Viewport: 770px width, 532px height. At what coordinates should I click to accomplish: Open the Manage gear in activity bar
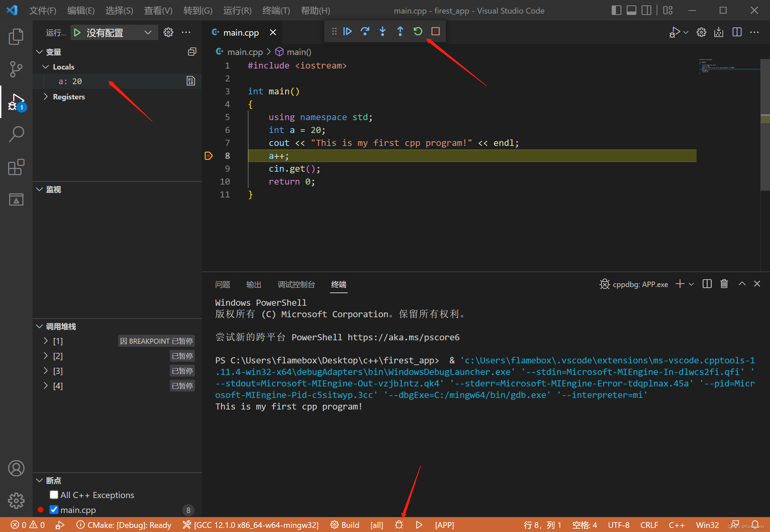pyautogui.click(x=16, y=501)
